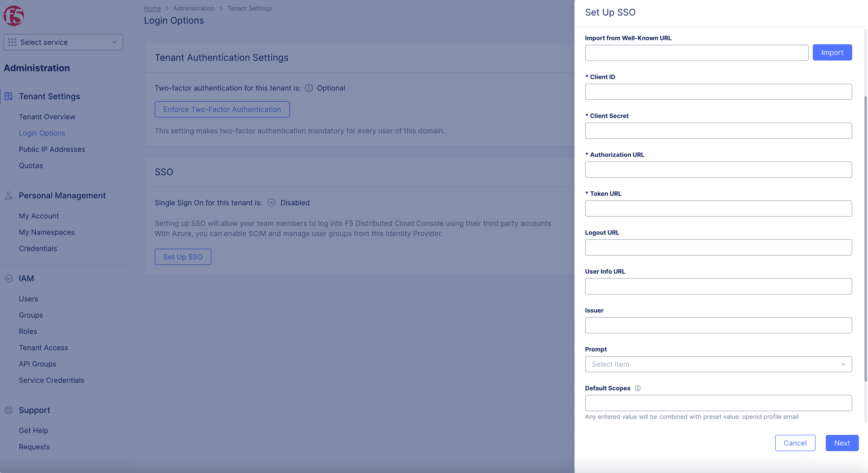Open Tenant Access page
This screenshot has height=473, width=868.
(x=44, y=348)
